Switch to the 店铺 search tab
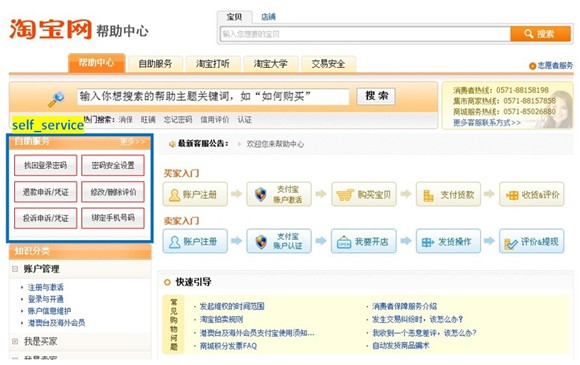 point(268,17)
